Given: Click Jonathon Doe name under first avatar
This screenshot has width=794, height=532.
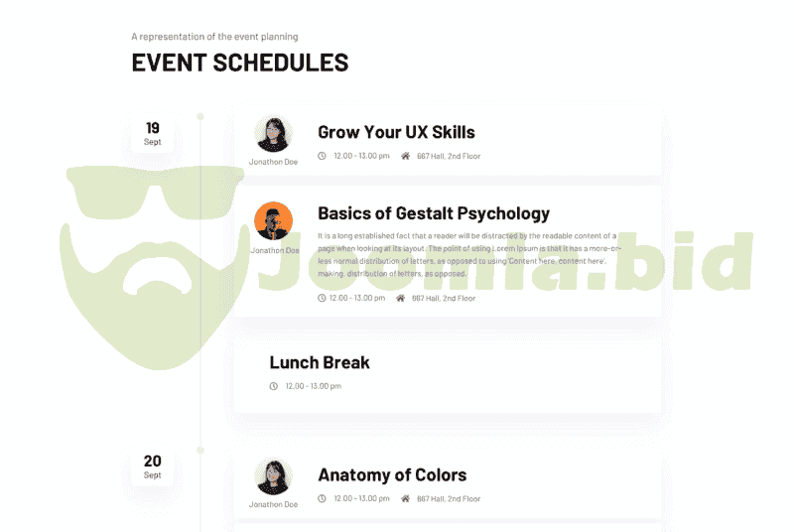Looking at the screenshot, I should coord(273,161).
